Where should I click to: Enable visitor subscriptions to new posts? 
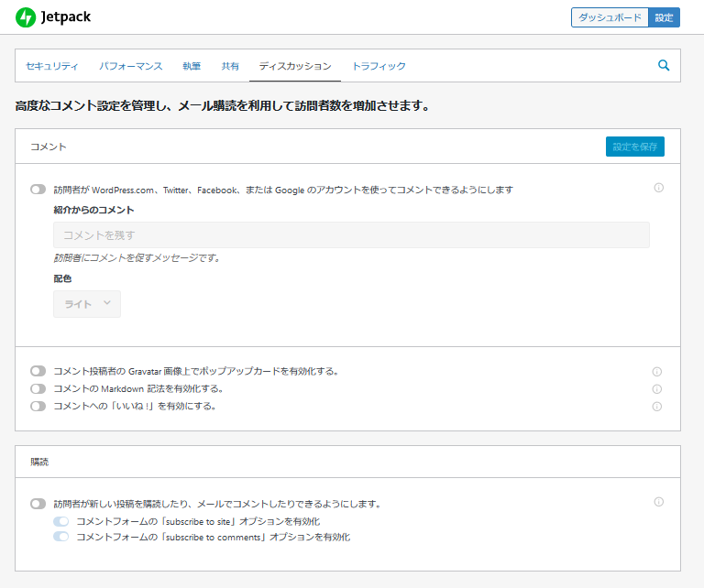point(38,504)
